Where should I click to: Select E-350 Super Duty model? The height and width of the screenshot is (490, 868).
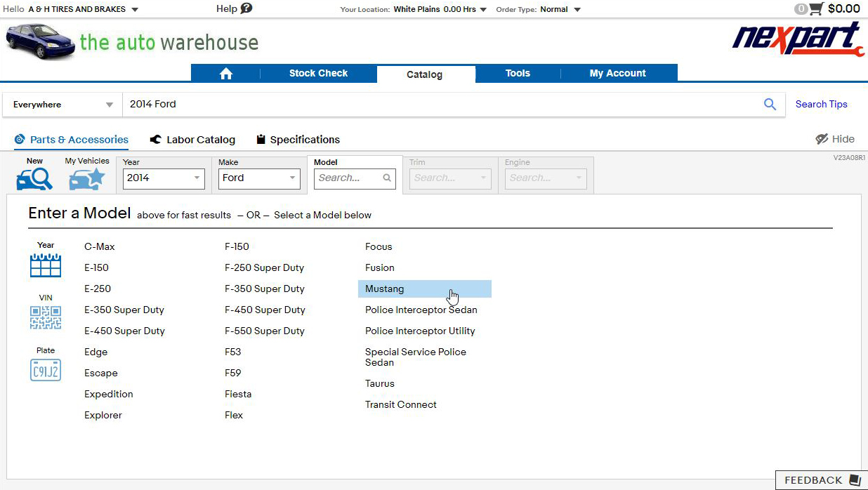pos(124,310)
